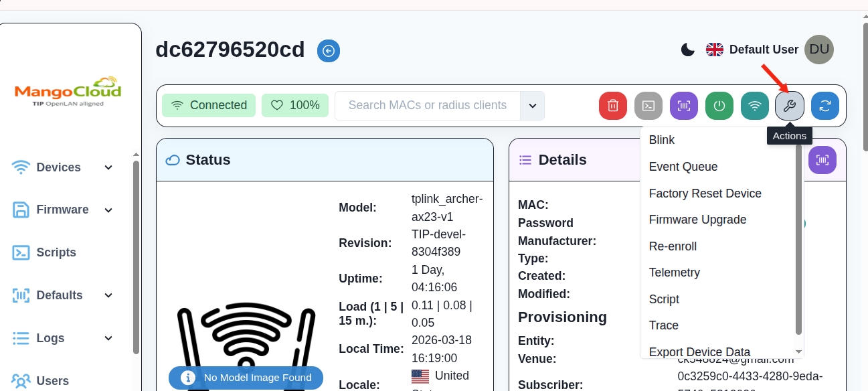The image size is (868, 391).
Task: Click the wrench Actions icon
Action: pyautogui.click(x=789, y=106)
